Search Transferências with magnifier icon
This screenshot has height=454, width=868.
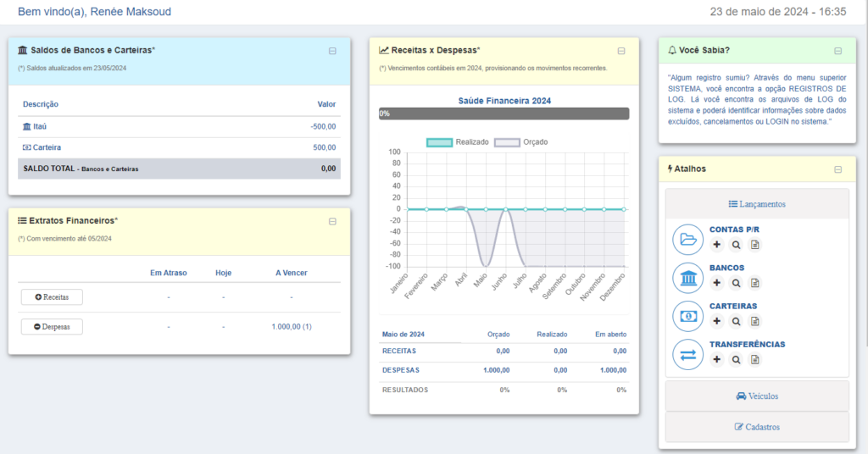tap(736, 359)
